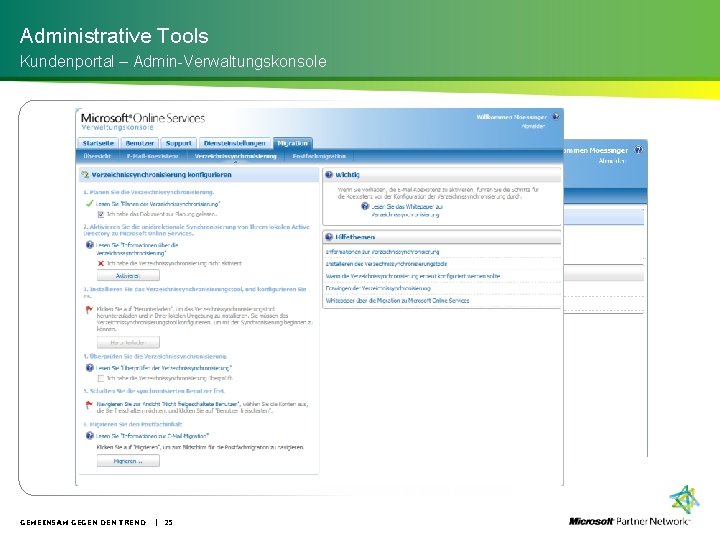Click the red flag icon in step 5
Screen dimensions: 720x540
point(90,405)
